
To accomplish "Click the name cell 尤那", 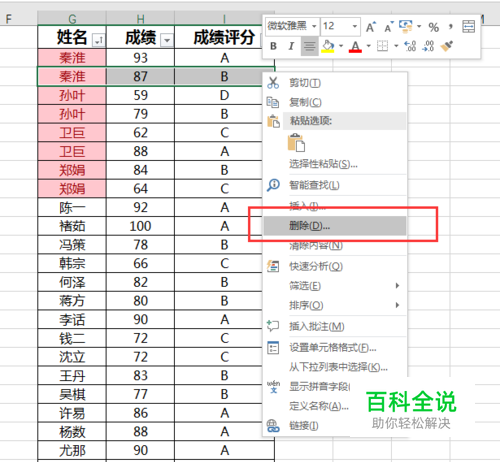I will pyautogui.click(x=72, y=450).
